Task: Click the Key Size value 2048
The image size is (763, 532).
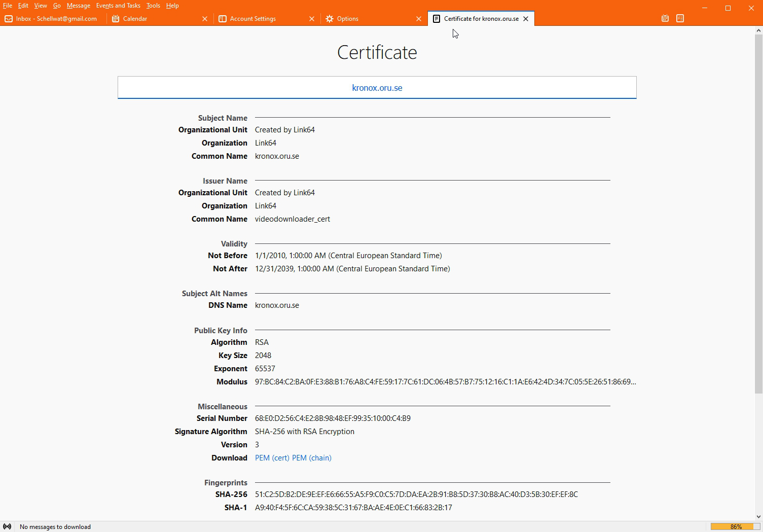Action: [x=263, y=356]
